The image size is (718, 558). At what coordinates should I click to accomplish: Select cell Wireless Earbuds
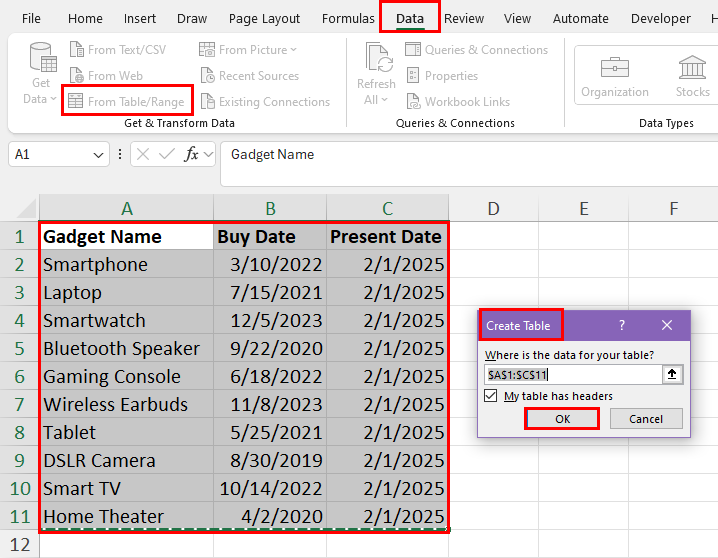coord(126,404)
